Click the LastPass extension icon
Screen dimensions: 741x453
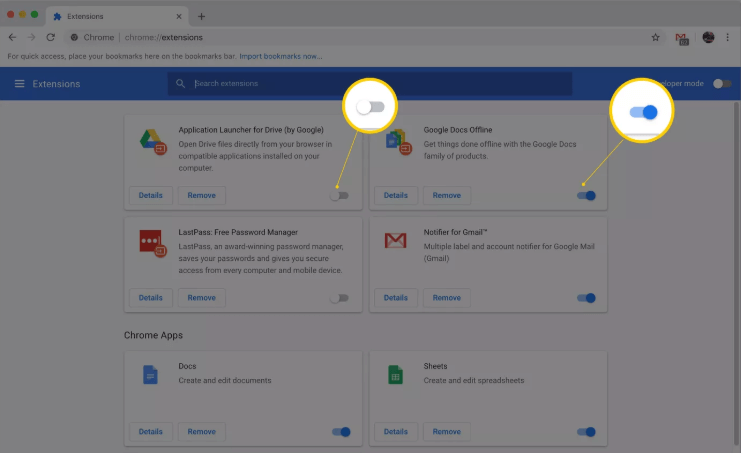click(153, 243)
